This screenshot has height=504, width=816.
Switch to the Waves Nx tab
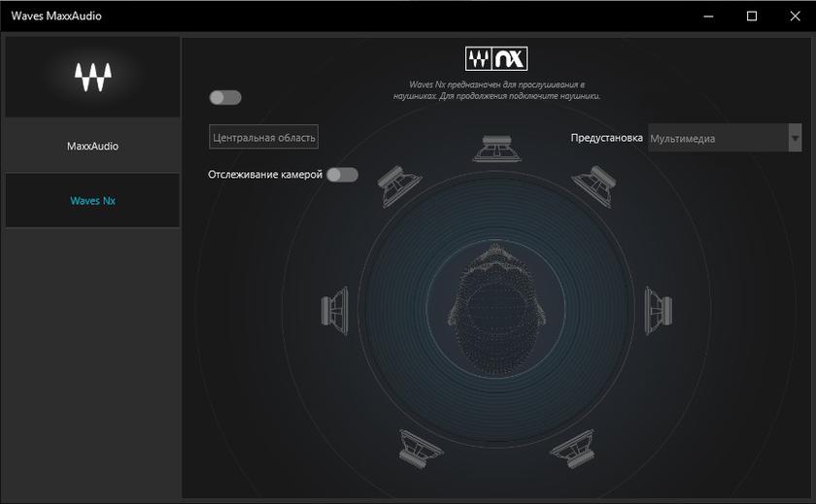pos(93,201)
